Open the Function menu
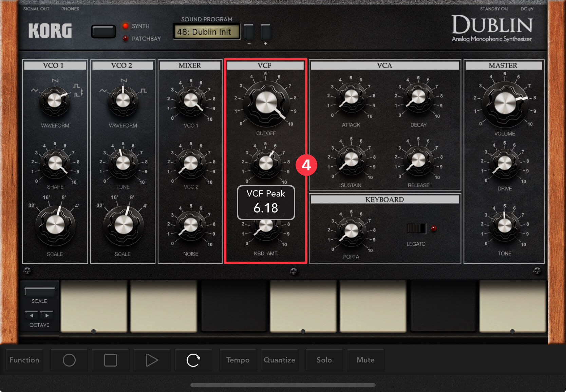The width and height of the screenshot is (566, 392). coord(24,360)
